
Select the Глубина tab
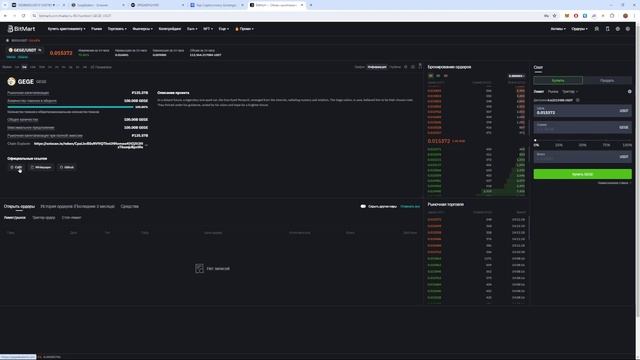(395, 67)
